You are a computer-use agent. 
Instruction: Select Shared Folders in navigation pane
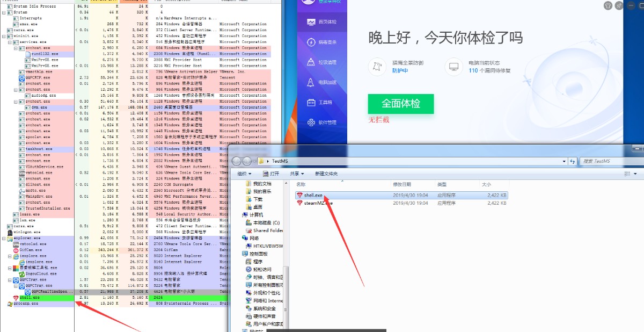(x=264, y=230)
